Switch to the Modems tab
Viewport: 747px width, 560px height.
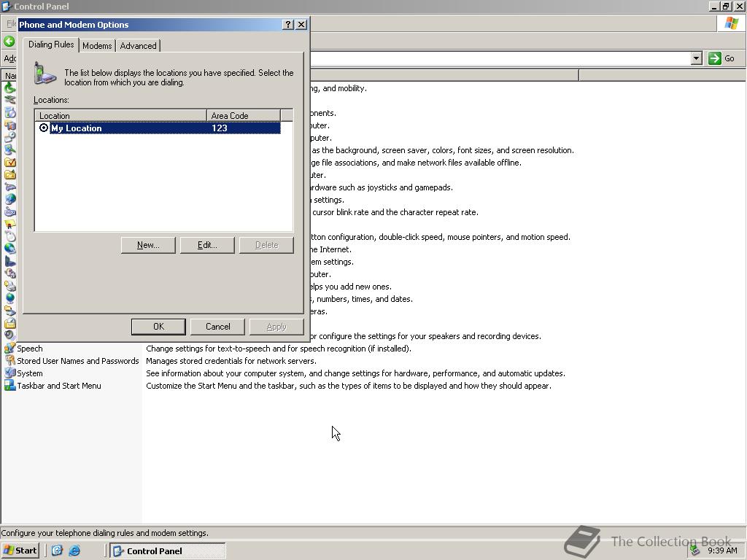97,46
